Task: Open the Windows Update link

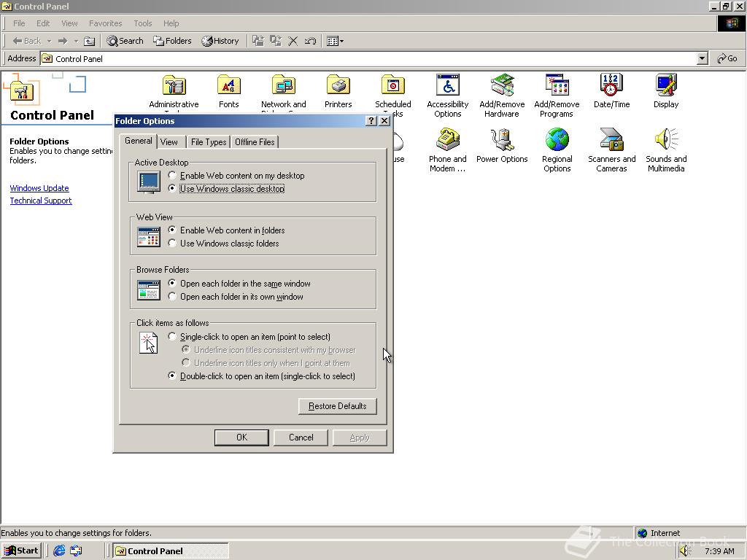Action: (x=39, y=188)
